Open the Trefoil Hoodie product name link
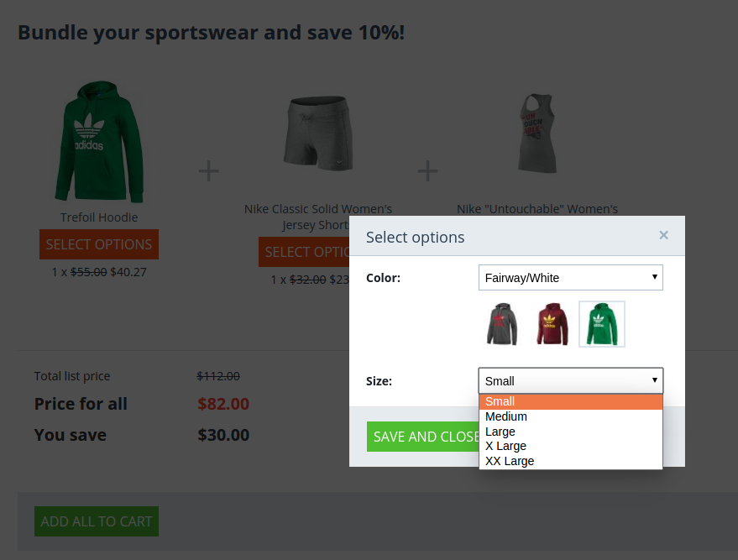The height and width of the screenshot is (560, 738). (x=99, y=217)
